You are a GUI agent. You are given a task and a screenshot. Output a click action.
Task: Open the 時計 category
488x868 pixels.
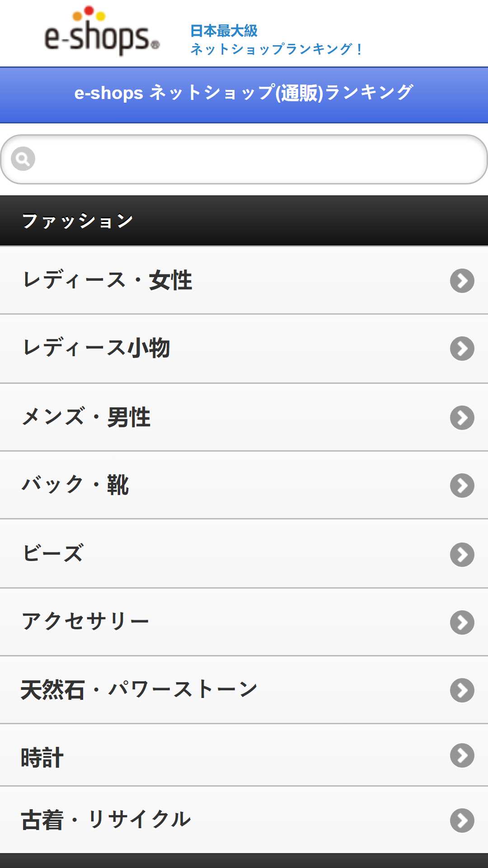pyautogui.click(x=244, y=755)
